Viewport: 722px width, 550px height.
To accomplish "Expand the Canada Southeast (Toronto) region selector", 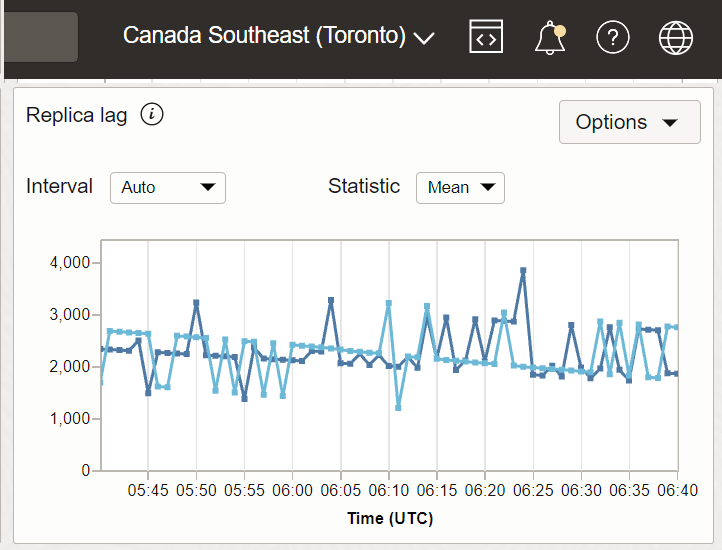I will click(278, 36).
